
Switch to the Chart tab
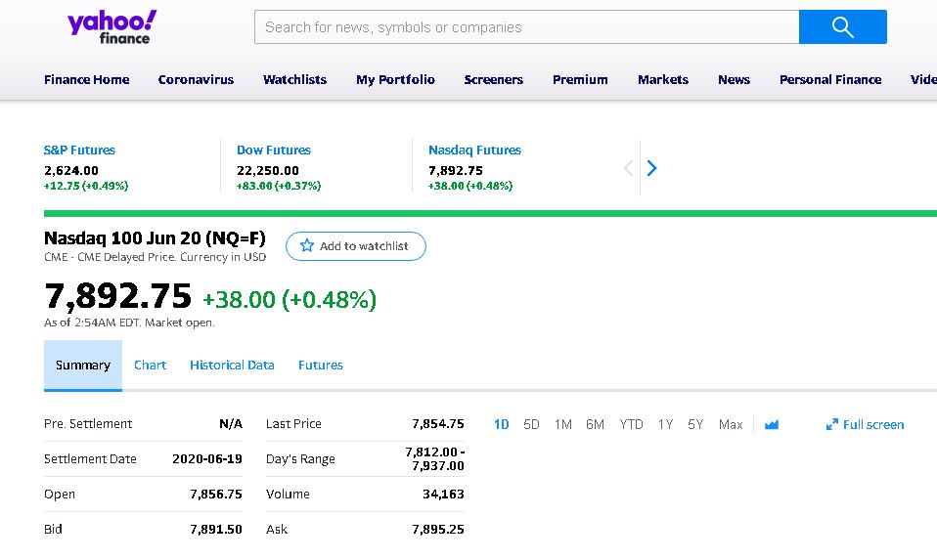pyautogui.click(x=150, y=365)
